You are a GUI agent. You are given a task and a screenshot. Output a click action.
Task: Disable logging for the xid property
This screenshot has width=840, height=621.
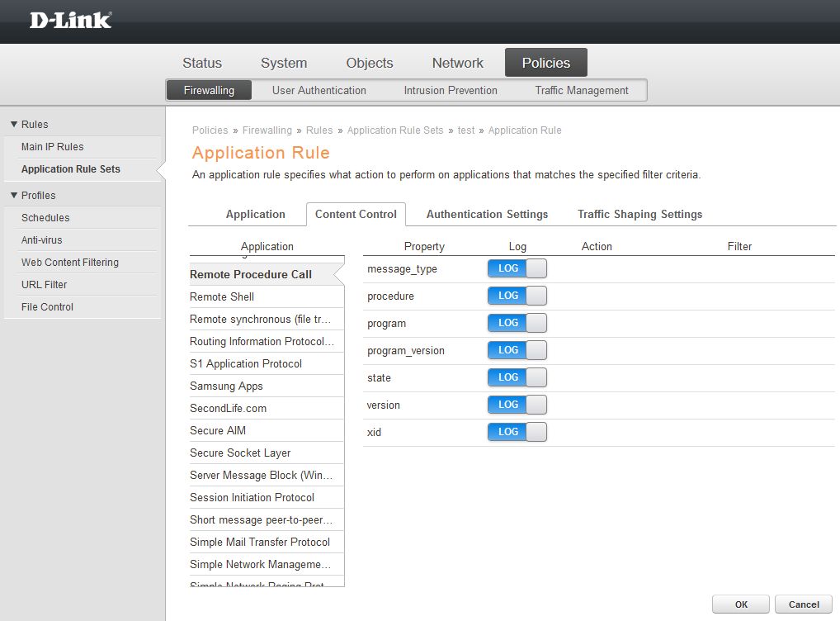[x=517, y=432]
